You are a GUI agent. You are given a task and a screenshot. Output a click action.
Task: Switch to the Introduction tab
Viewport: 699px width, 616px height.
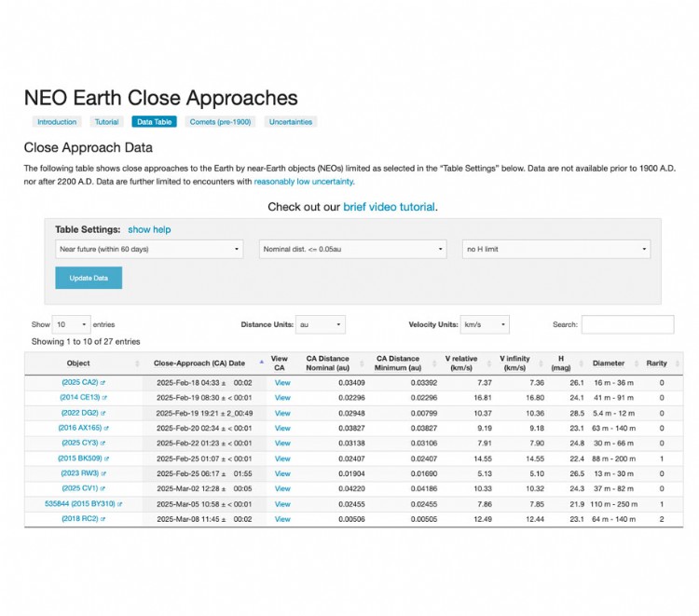(x=57, y=122)
